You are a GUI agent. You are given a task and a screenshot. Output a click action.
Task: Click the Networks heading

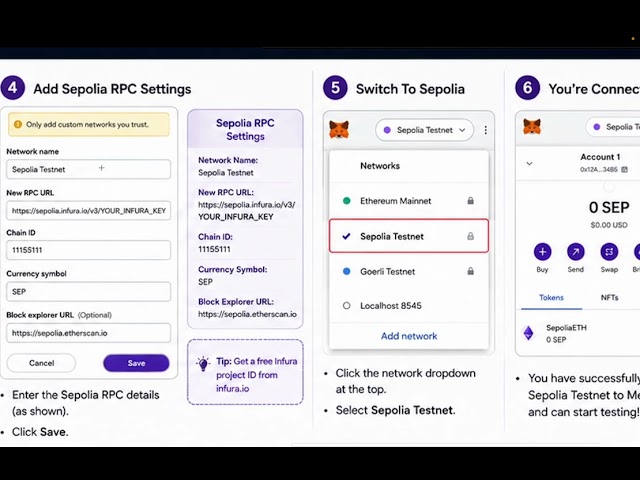coord(380,166)
